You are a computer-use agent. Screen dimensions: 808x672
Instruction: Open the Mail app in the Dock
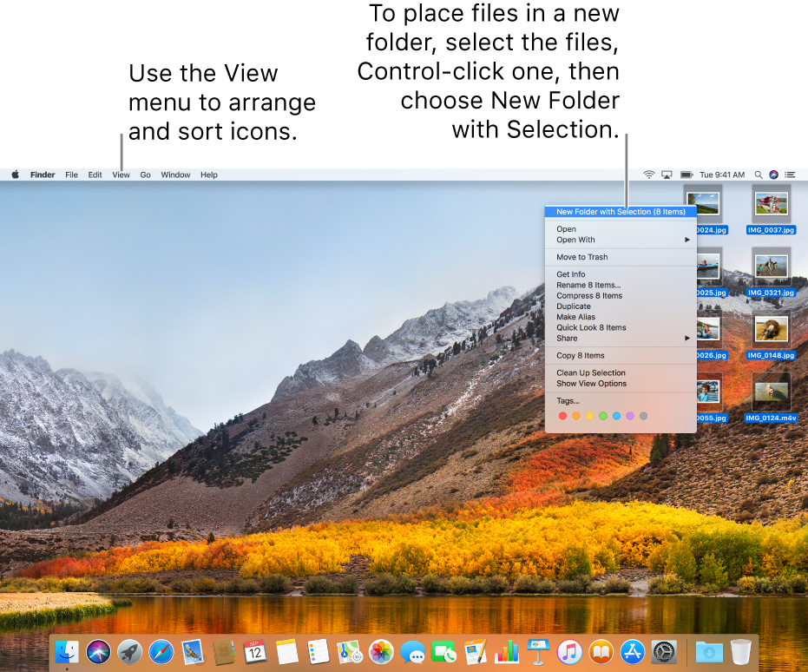pyautogui.click(x=193, y=652)
